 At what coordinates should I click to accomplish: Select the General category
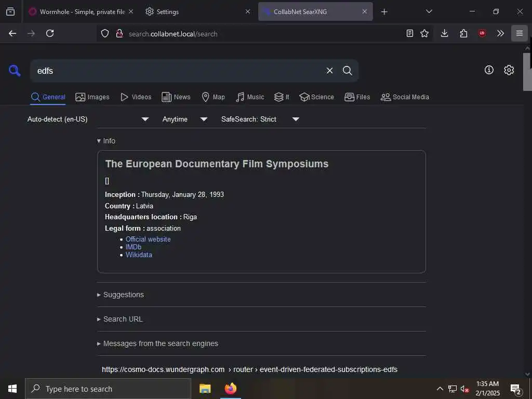pos(48,97)
